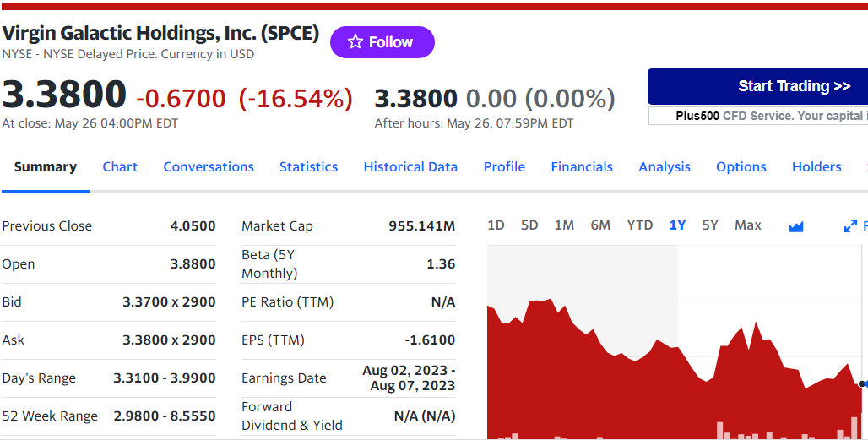Open full screen chart via expand arrows
The width and height of the screenshot is (868, 440).
point(850,226)
